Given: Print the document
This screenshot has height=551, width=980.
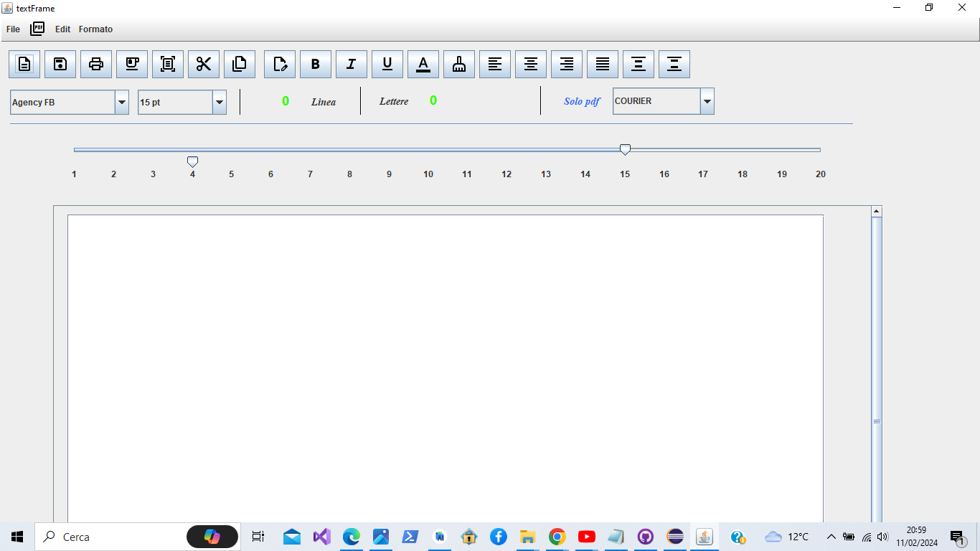Looking at the screenshot, I should click(x=96, y=64).
